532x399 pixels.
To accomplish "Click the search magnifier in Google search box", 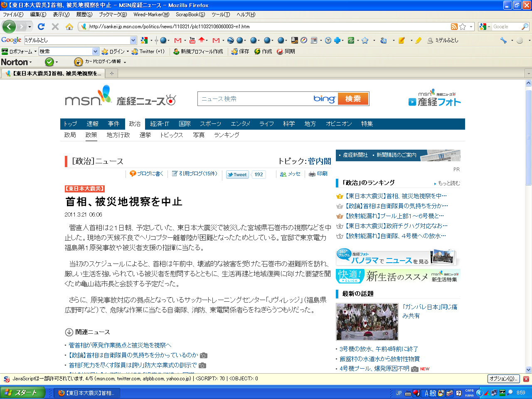I will (x=525, y=27).
